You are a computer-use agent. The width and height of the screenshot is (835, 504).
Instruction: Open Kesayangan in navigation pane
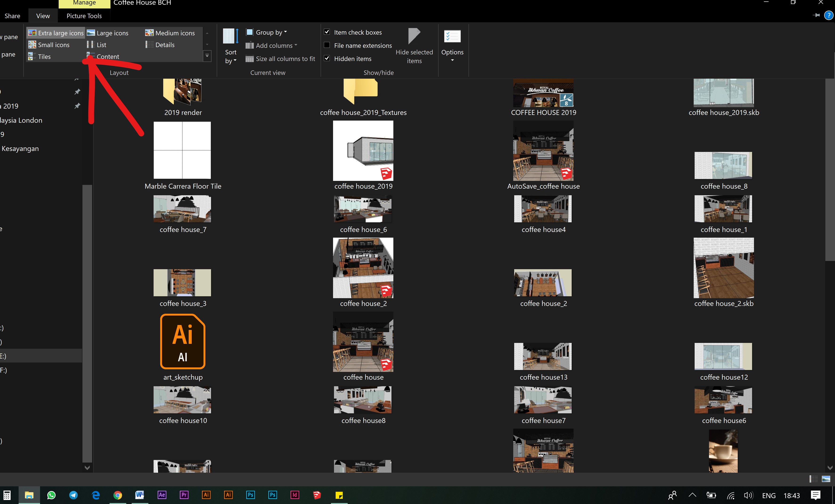click(20, 148)
